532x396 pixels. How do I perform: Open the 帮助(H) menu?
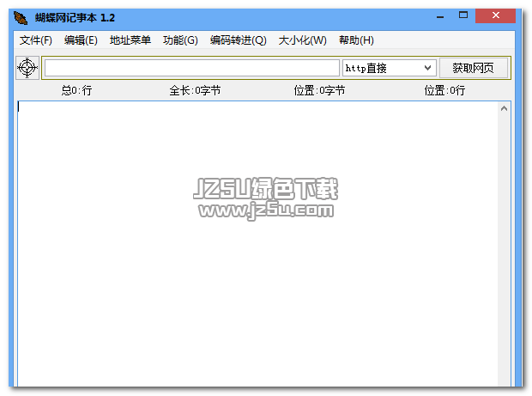[x=356, y=40]
